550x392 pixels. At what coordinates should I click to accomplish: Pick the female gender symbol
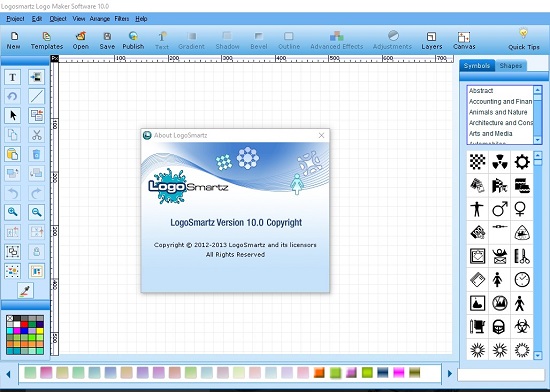click(x=520, y=209)
